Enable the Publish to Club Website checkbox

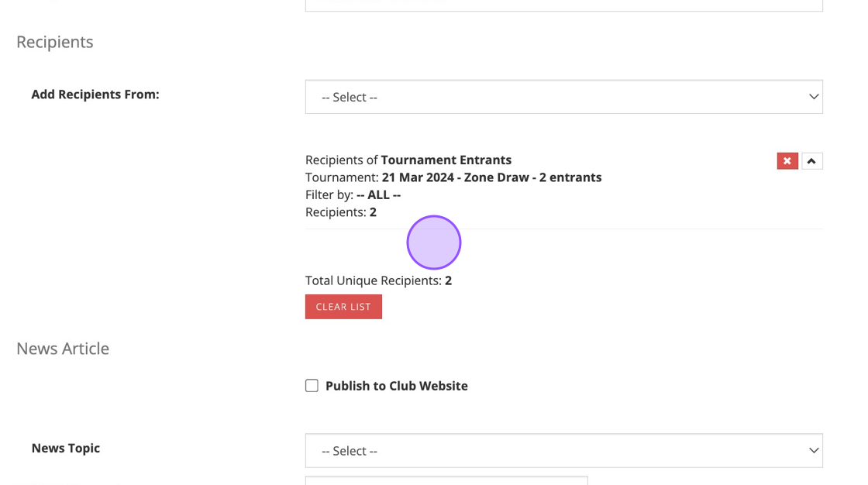pos(312,386)
